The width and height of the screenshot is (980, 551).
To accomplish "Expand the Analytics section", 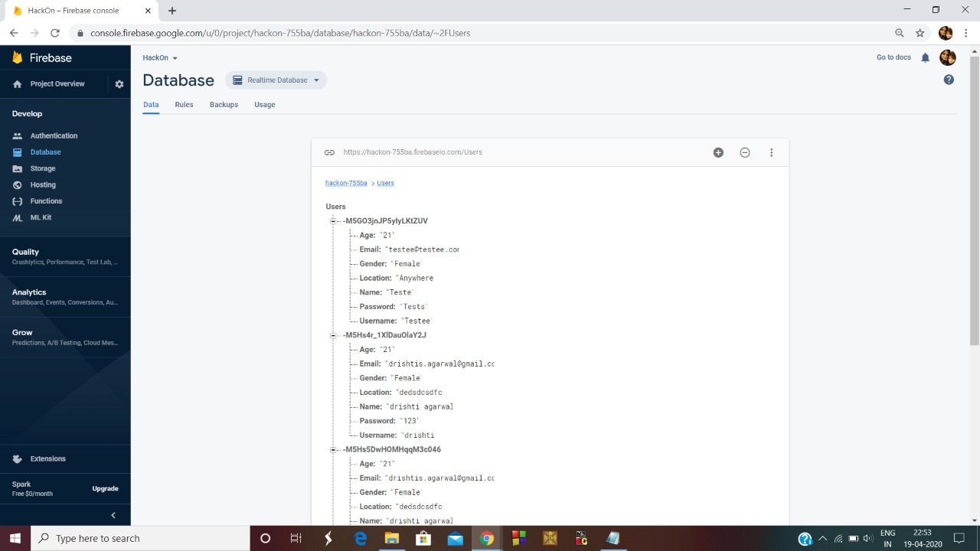I will point(65,297).
